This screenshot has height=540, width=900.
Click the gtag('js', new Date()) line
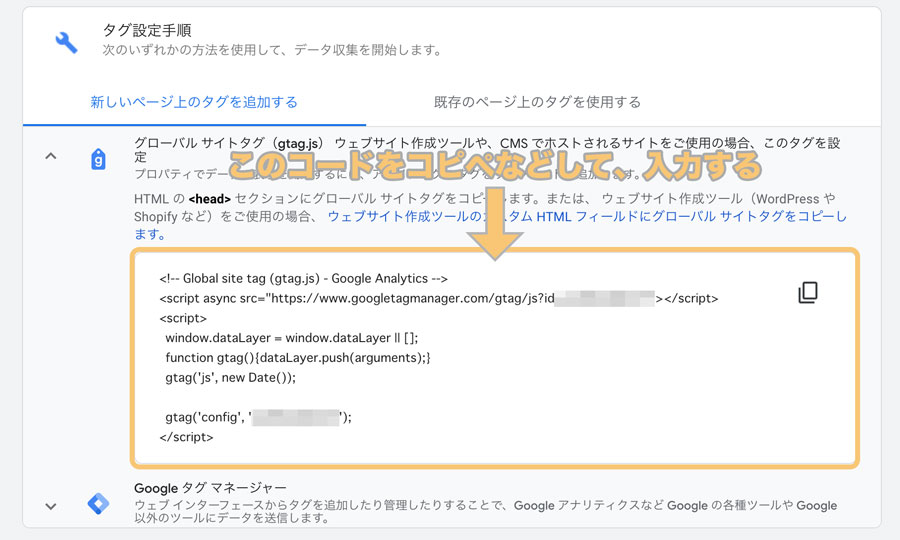coord(231,378)
